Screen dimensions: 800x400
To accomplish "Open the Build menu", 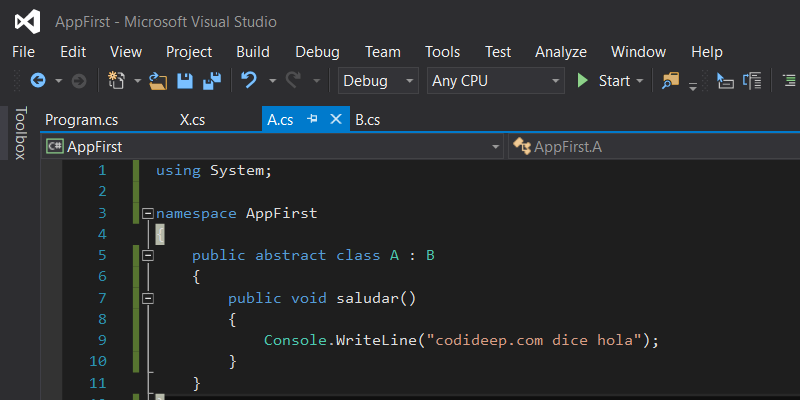I will (x=253, y=52).
